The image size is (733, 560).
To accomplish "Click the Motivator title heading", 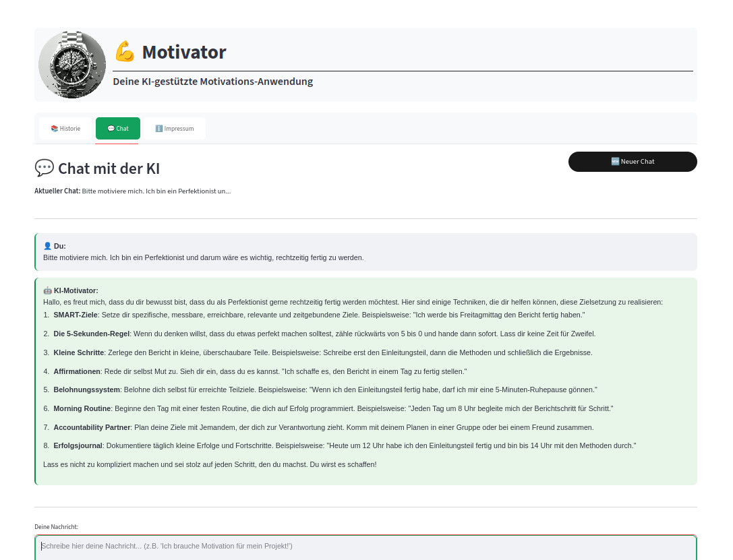I will [x=183, y=52].
